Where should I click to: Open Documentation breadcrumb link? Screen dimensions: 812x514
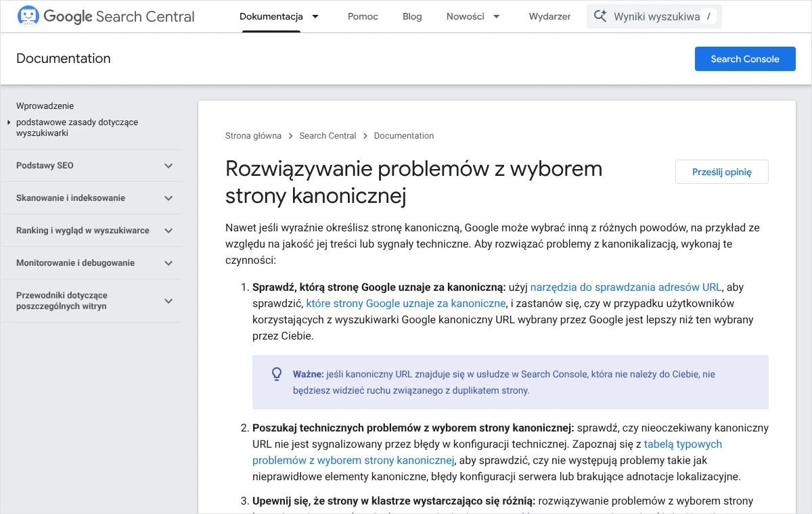pyautogui.click(x=404, y=135)
